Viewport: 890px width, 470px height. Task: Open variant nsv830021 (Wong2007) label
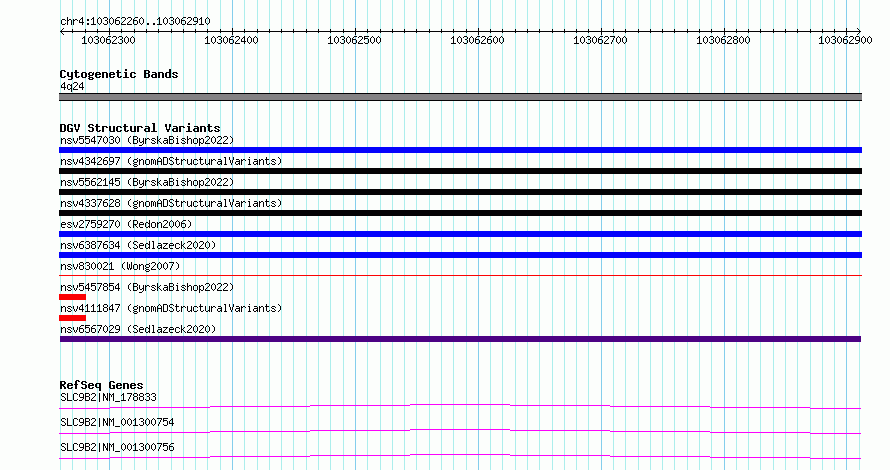(120, 266)
